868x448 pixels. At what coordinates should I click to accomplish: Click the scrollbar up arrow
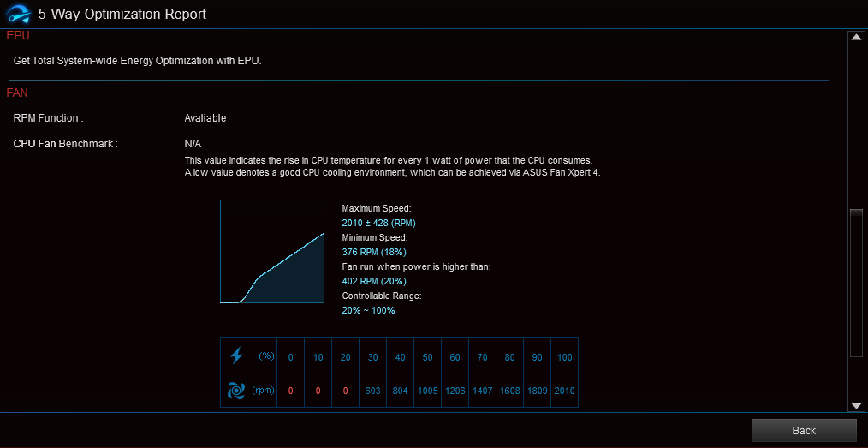856,37
